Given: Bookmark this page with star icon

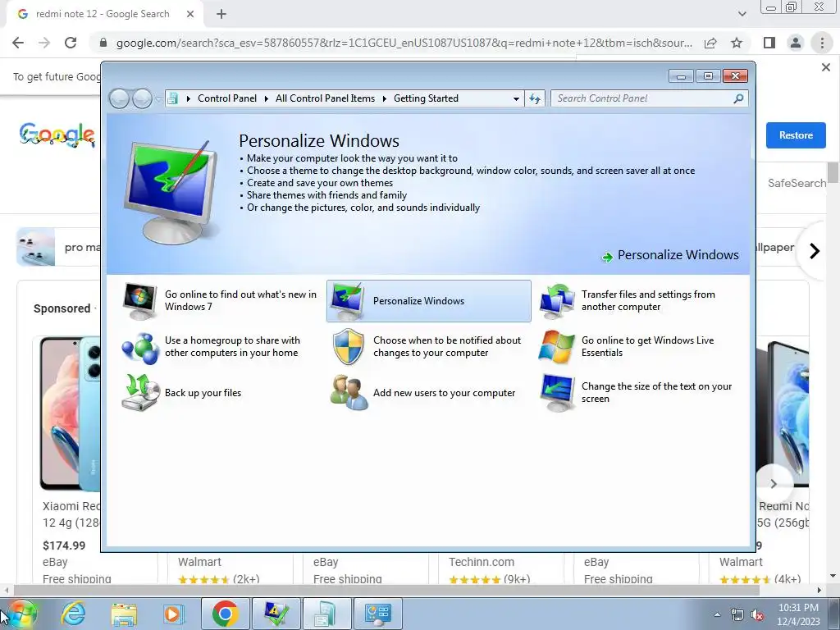Looking at the screenshot, I should click(737, 43).
